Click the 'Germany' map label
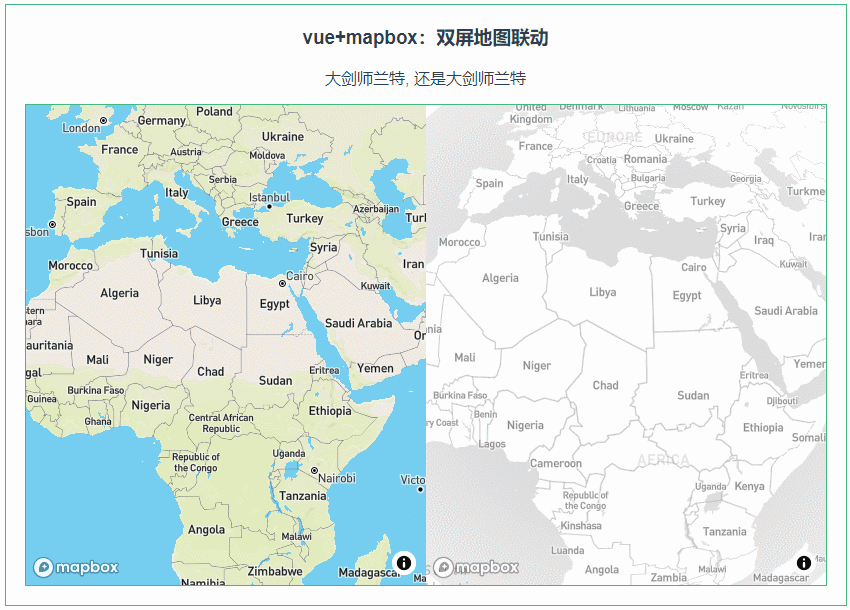This screenshot has height=610, width=850. coord(162,121)
